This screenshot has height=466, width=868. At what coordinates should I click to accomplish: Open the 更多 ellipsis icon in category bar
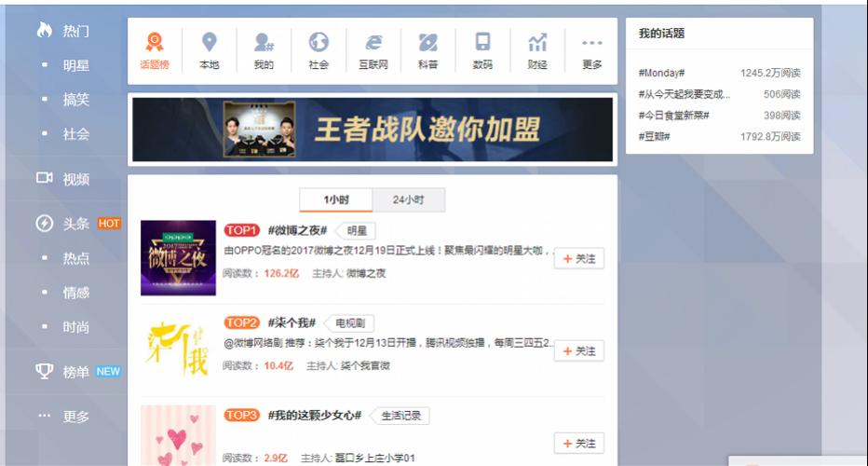pos(591,43)
